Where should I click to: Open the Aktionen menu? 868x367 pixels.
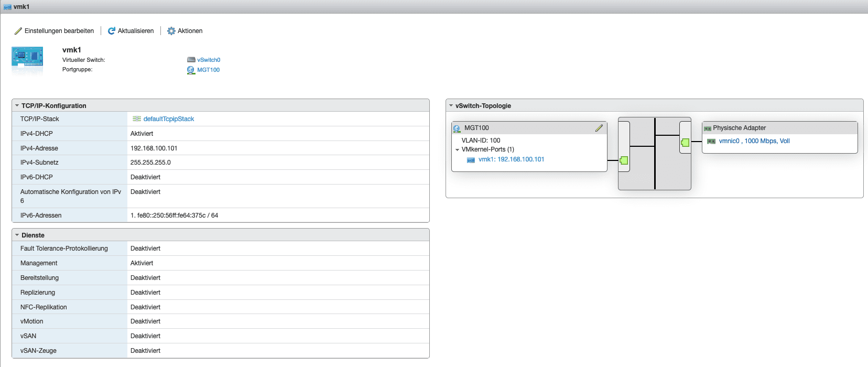tap(190, 31)
